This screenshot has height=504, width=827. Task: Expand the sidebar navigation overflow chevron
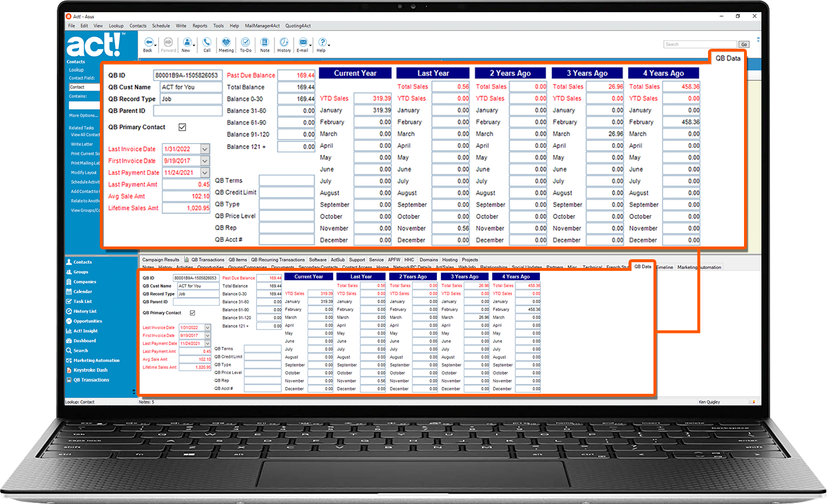[133, 391]
